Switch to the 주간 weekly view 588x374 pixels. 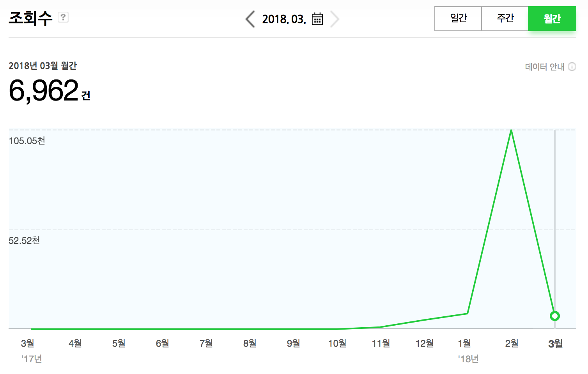(x=505, y=18)
